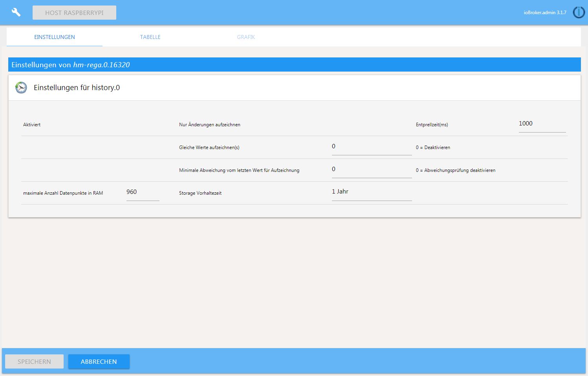The image size is (588, 376).
Task: Click the 'Einstellungen von hm-rega.0.16320' title
Action: click(x=71, y=65)
